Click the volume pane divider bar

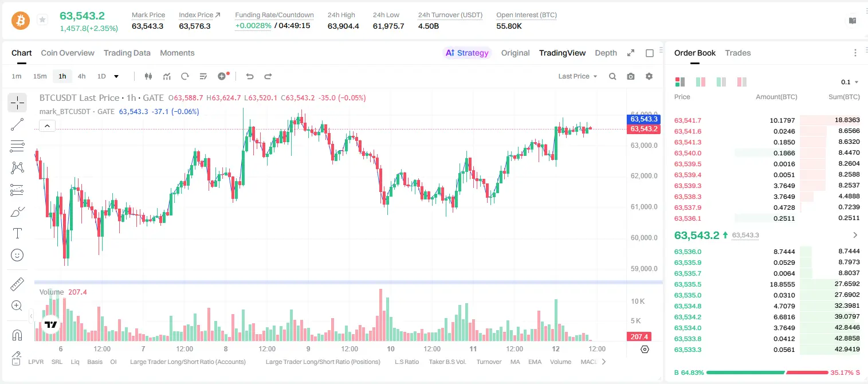coord(348,282)
